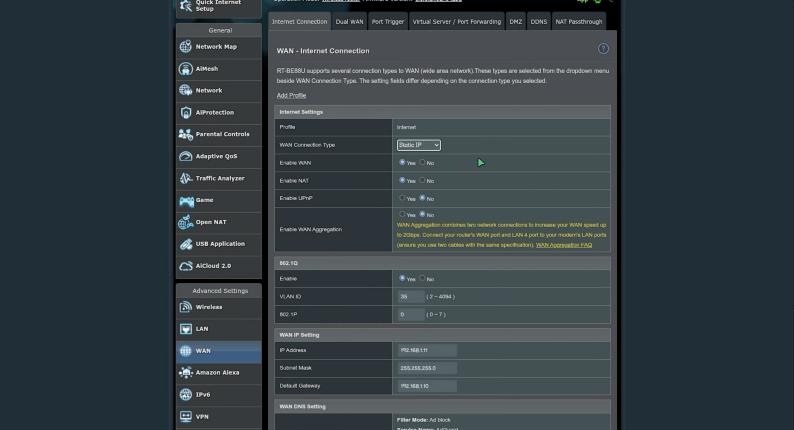
Task: Open the DDNS tab
Action: coord(538,22)
